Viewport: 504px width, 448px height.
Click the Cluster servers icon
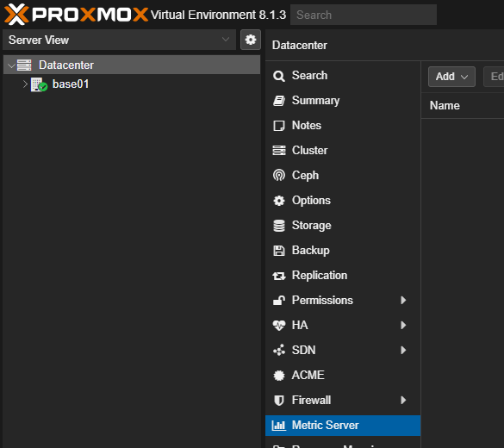278,151
